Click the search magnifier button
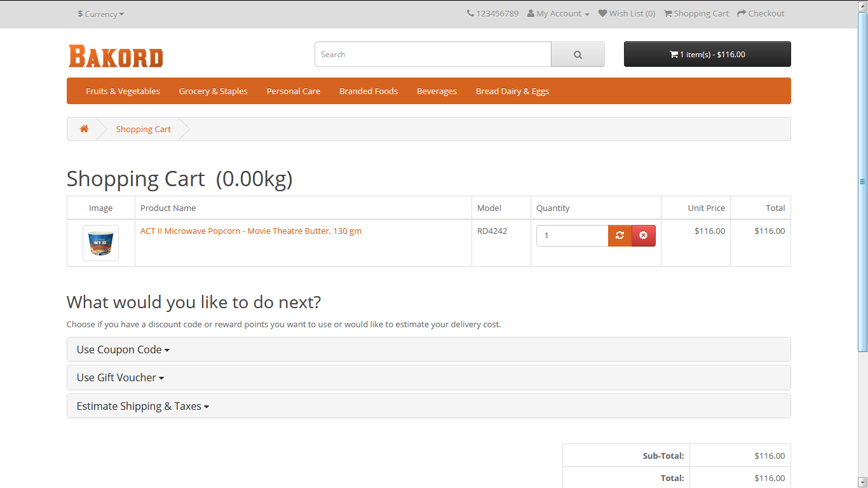This screenshot has width=868, height=488. [x=578, y=55]
